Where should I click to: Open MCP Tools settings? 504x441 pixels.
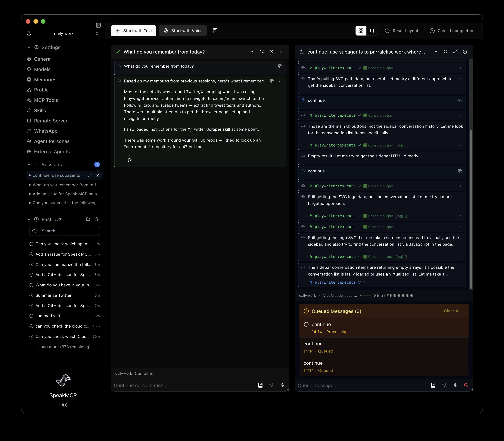46,100
